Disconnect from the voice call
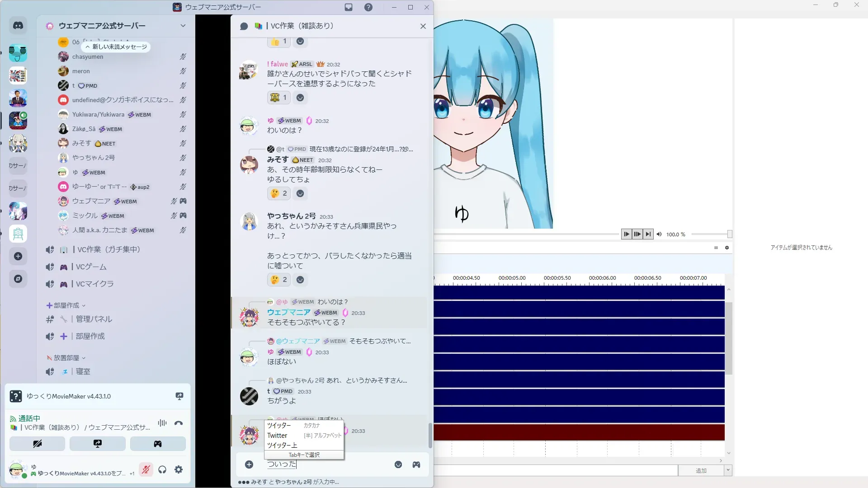Viewport: 868px width, 488px height. tap(179, 423)
